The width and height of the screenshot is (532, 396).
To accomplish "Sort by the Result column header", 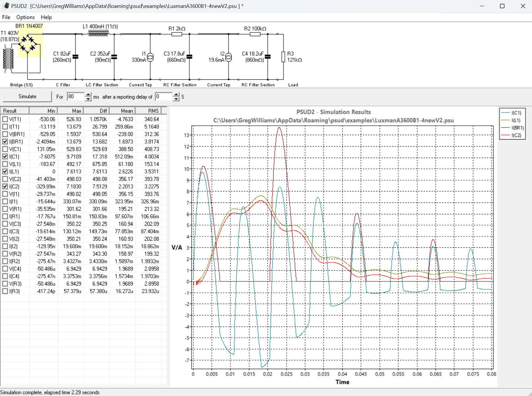I will pyautogui.click(x=15, y=111).
